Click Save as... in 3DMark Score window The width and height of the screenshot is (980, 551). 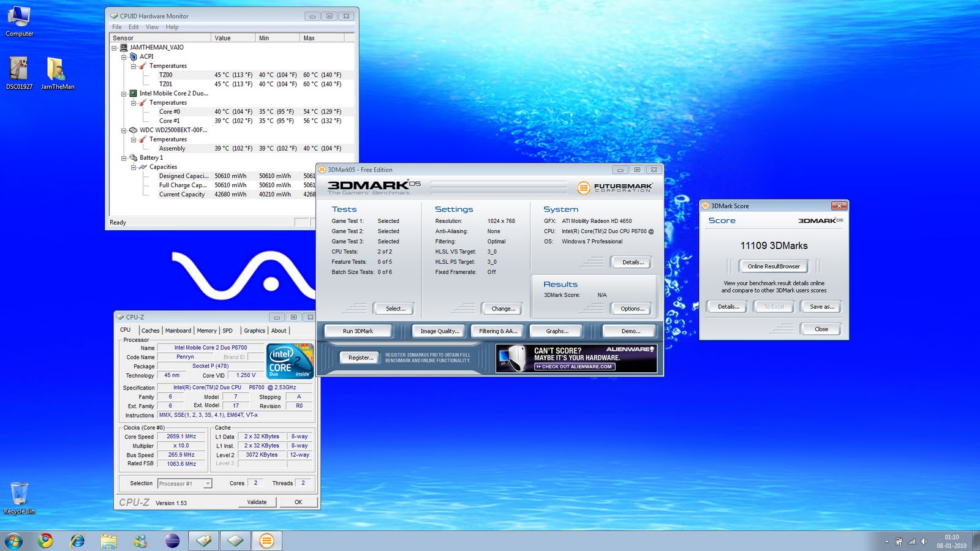pos(822,307)
